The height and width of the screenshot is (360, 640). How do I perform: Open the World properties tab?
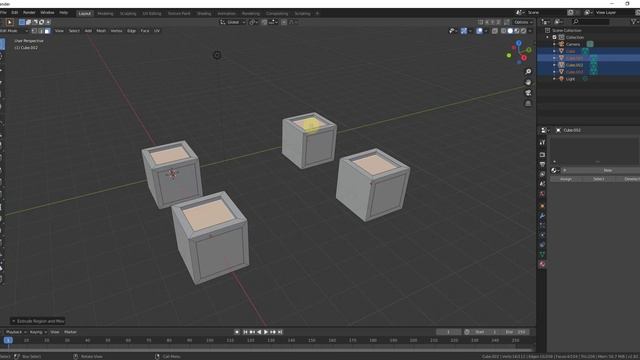tap(542, 194)
